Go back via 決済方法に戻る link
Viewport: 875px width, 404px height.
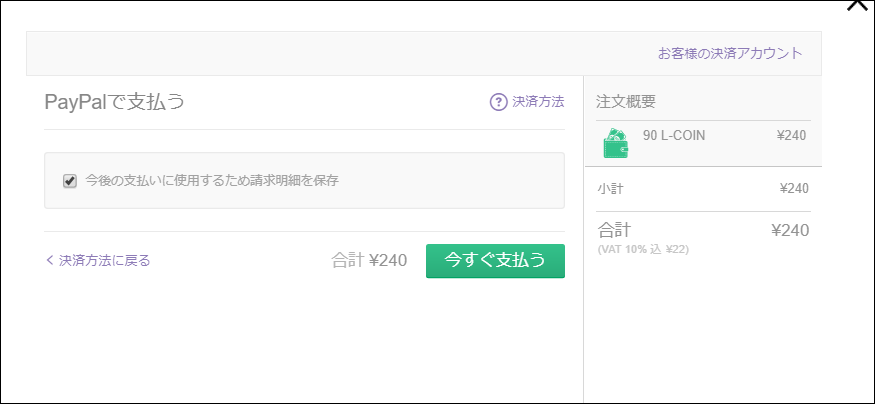104,261
